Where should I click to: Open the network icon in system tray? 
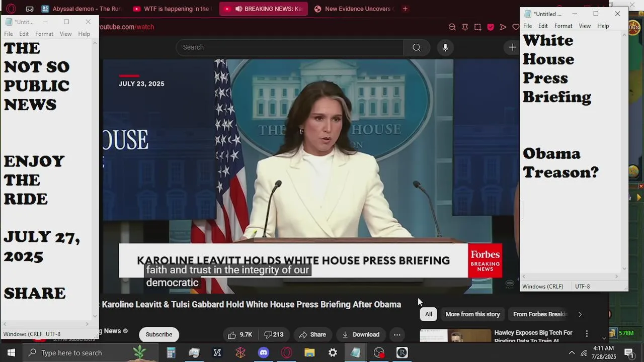point(584,353)
